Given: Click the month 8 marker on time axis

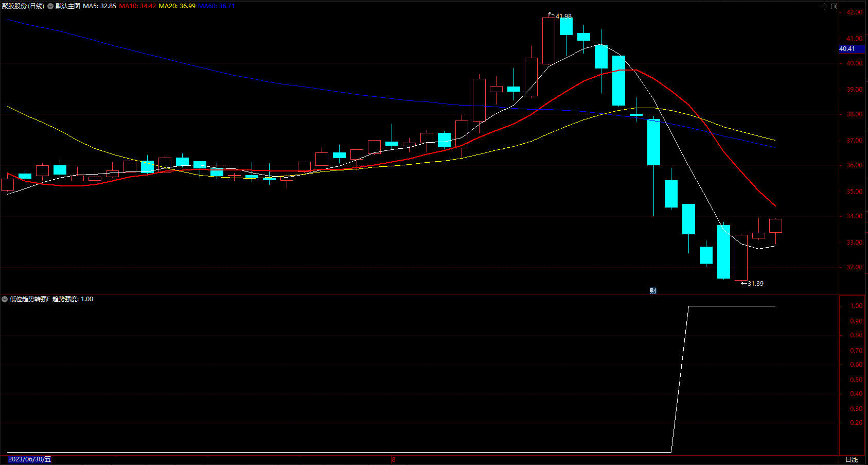Looking at the screenshot, I should tap(393, 460).
